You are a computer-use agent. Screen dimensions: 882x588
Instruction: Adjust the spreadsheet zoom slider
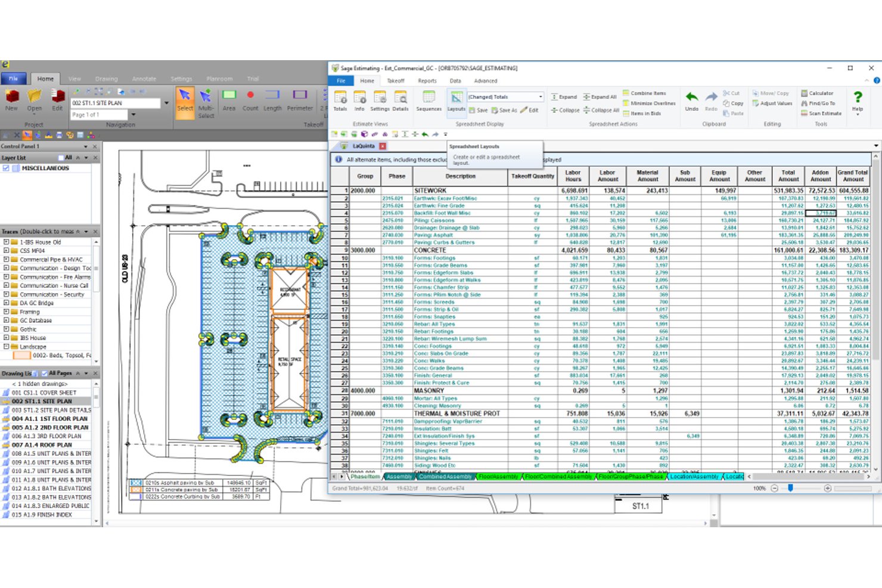(x=791, y=488)
